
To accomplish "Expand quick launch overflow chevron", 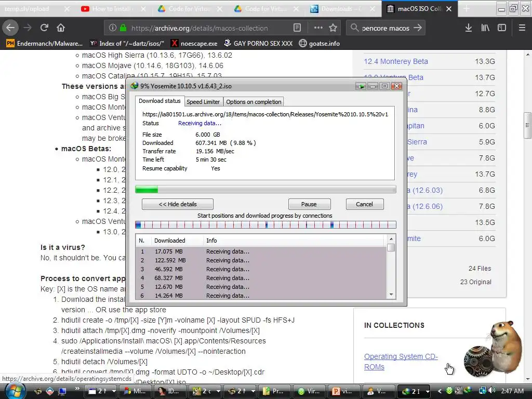I will pos(77,389).
